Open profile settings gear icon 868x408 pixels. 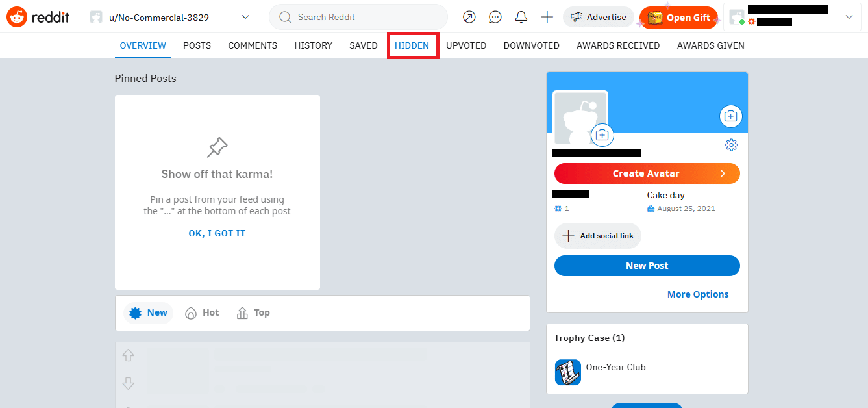pyautogui.click(x=731, y=145)
